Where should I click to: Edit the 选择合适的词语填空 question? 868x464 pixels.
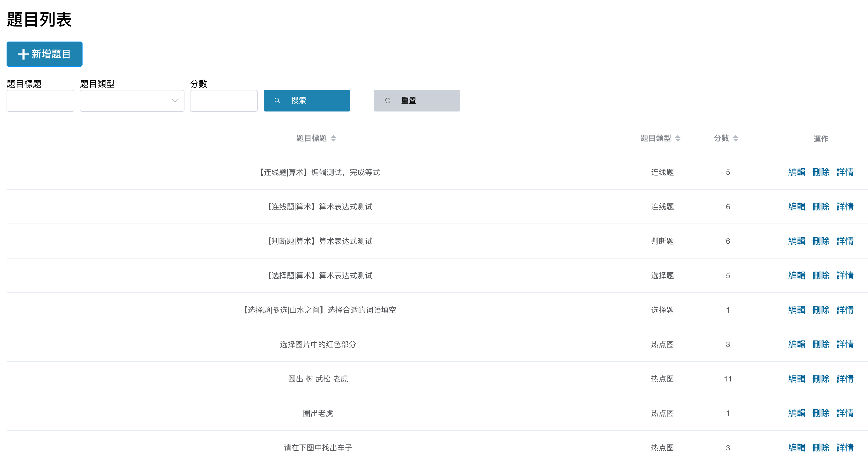(797, 310)
